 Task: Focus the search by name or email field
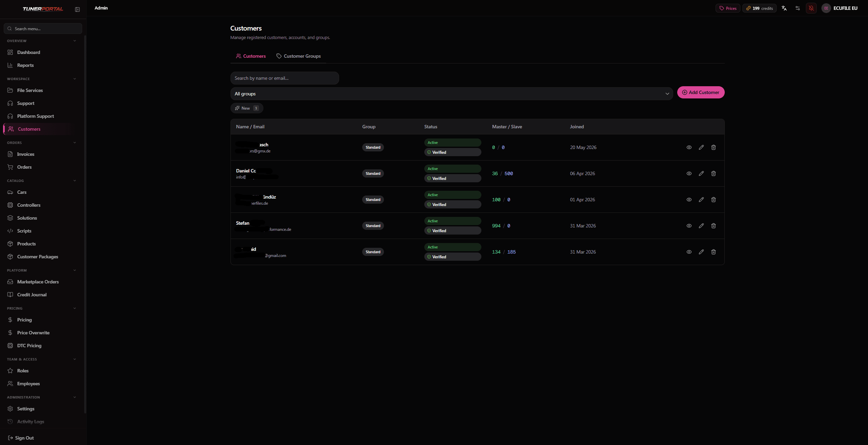click(x=284, y=78)
